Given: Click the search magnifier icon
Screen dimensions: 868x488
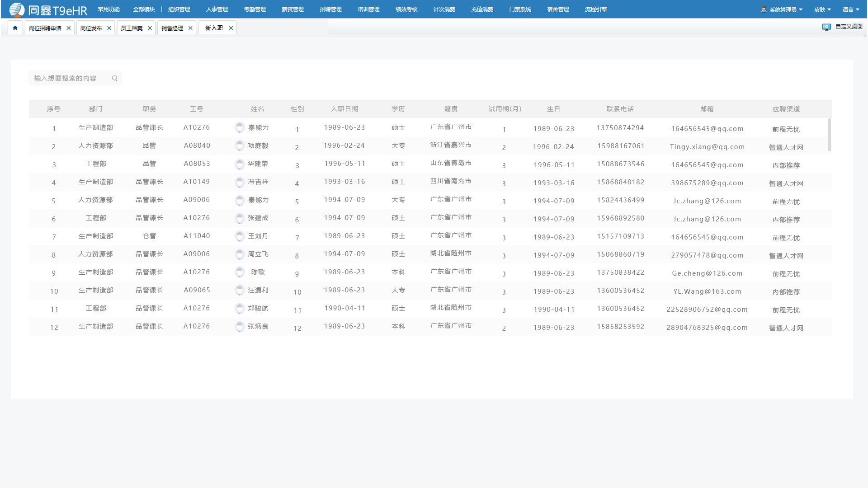Looking at the screenshot, I should pos(115,78).
